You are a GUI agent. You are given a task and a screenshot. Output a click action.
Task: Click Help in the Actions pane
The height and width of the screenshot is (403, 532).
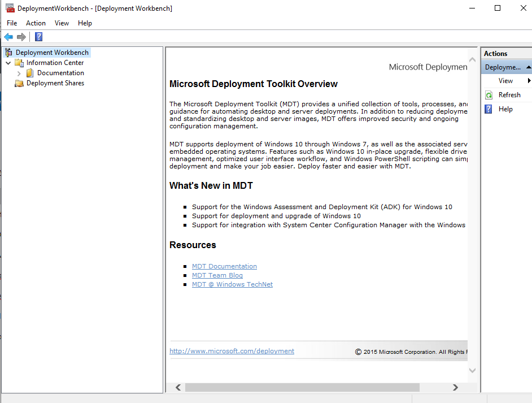pos(505,109)
